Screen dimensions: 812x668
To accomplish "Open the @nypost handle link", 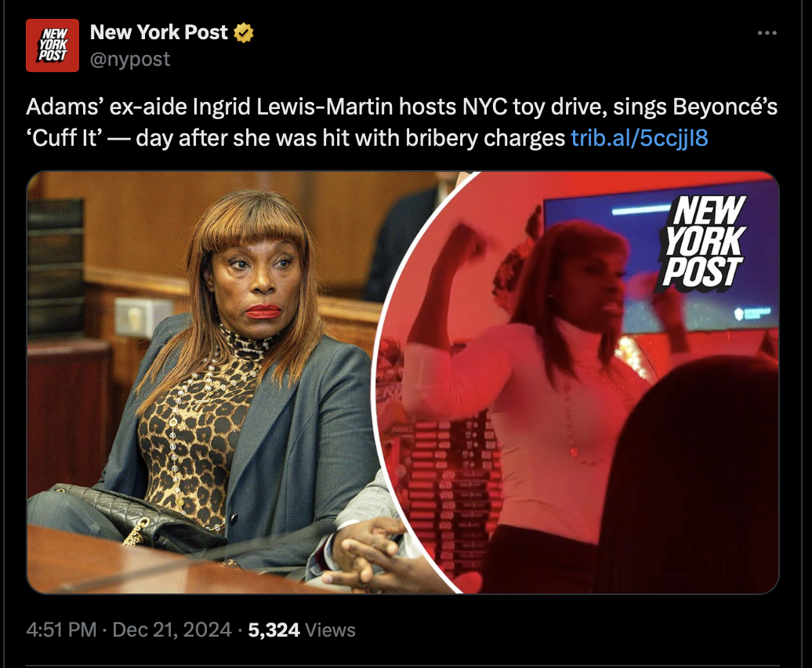I will pyautogui.click(x=130, y=59).
